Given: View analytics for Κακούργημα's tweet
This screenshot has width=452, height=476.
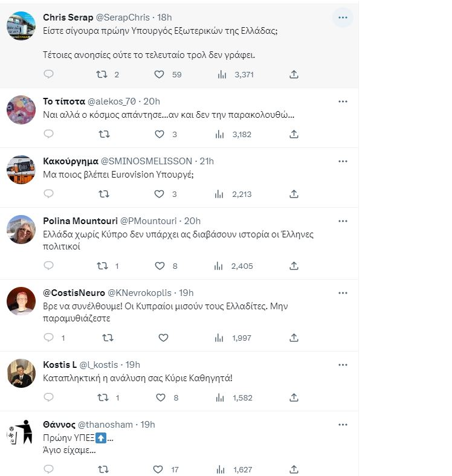Looking at the screenshot, I should pos(222,194).
